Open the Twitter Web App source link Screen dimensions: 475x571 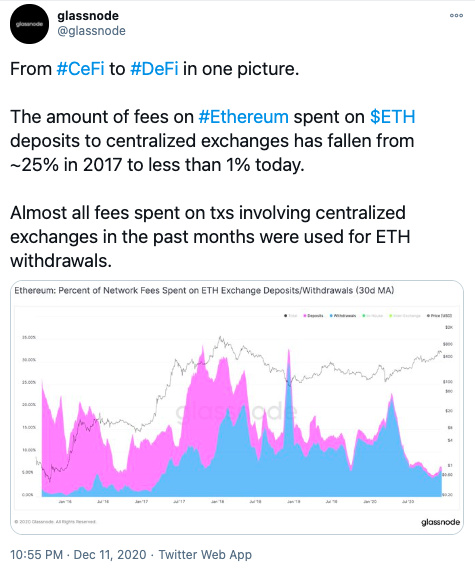(205, 555)
